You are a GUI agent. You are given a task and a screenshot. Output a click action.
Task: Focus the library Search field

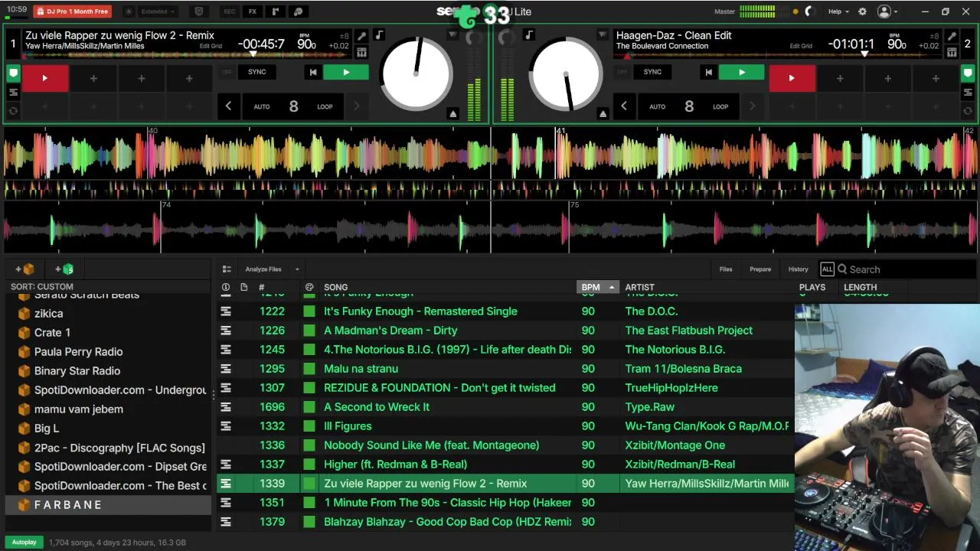(907, 269)
